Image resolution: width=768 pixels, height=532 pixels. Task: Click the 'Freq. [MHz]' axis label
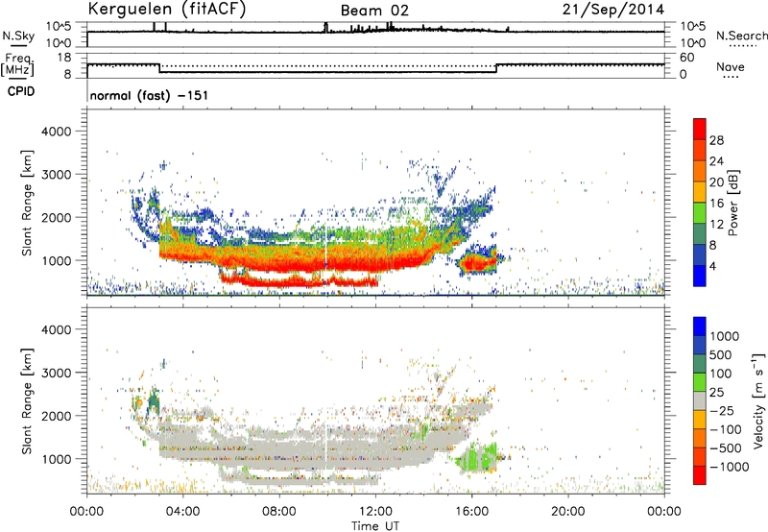pos(17,64)
